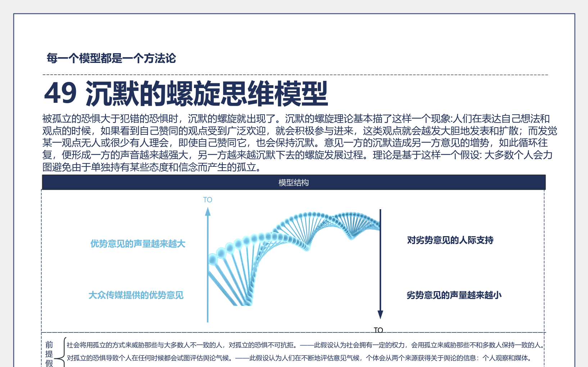Select the title '49 沉默的螺旋思维模型'
This screenshot has width=588, height=367.
[x=186, y=93]
